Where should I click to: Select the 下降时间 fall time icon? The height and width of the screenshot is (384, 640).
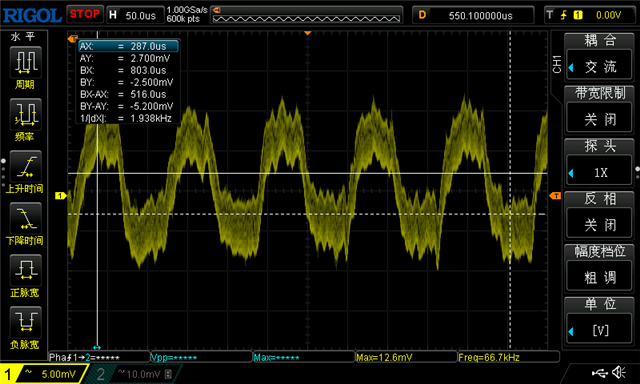(25, 218)
